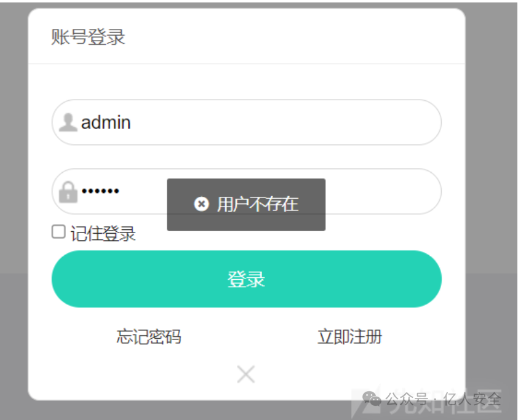Focus the password input field

247,191
